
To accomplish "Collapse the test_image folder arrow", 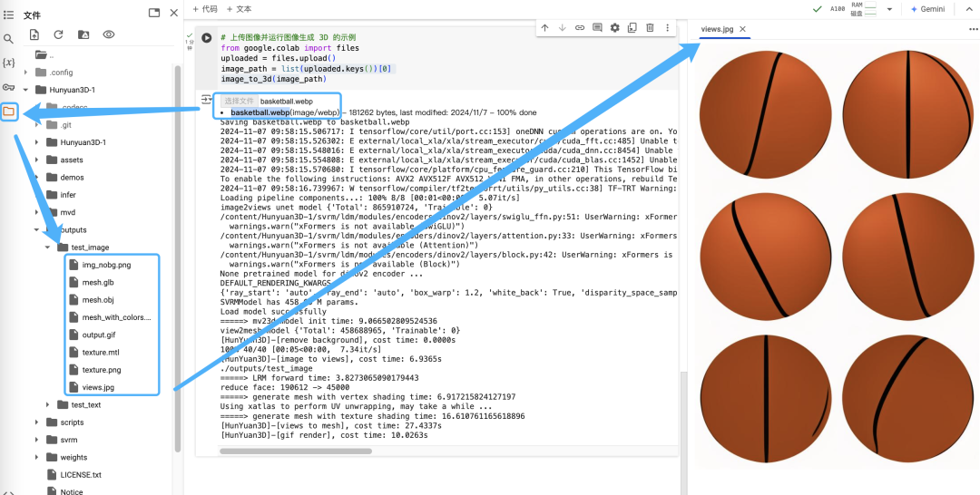I will (48, 247).
